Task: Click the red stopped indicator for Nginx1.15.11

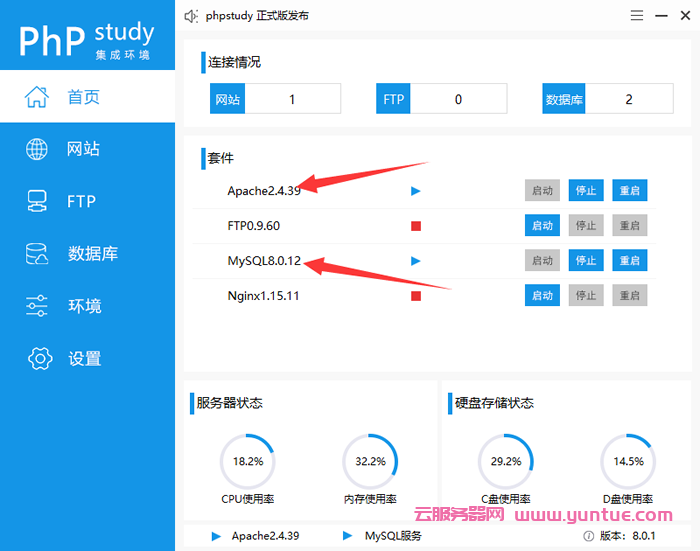Action: pos(416,296)
